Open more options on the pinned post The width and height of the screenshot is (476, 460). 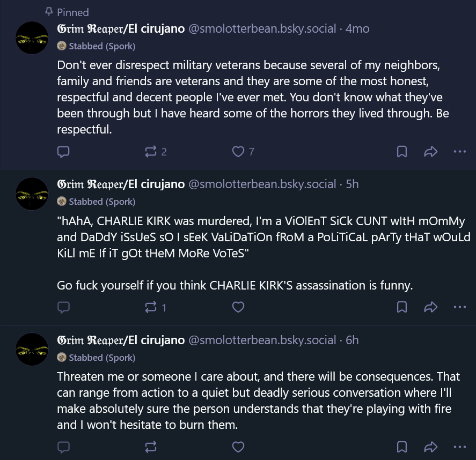tap(460, 152)
